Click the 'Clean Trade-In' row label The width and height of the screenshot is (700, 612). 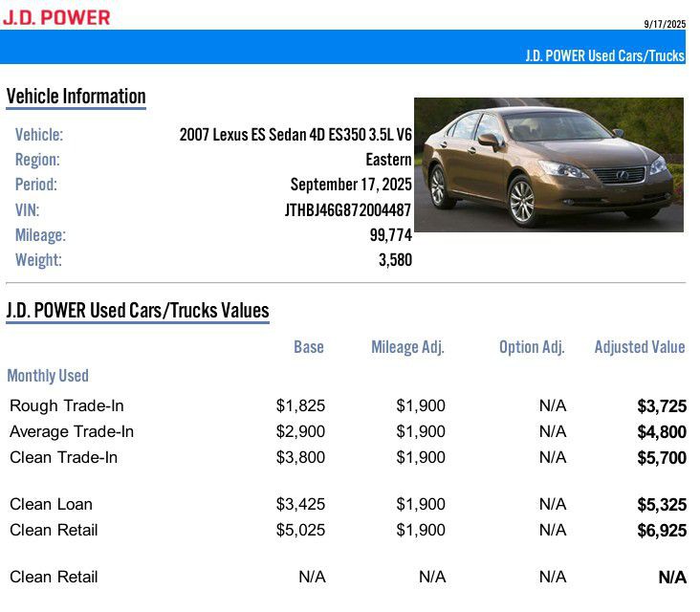point(63,457)
